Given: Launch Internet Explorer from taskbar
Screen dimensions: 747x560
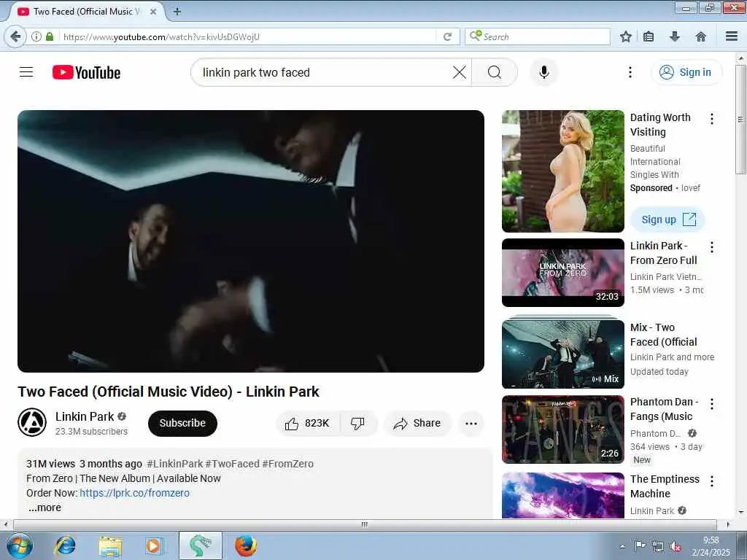Looking at the screenshot, I should tap(65, 546).
